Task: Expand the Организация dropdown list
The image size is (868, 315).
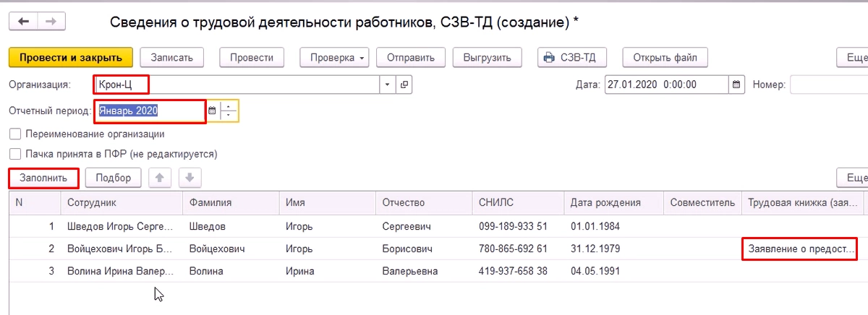Action: coord(388,85)
